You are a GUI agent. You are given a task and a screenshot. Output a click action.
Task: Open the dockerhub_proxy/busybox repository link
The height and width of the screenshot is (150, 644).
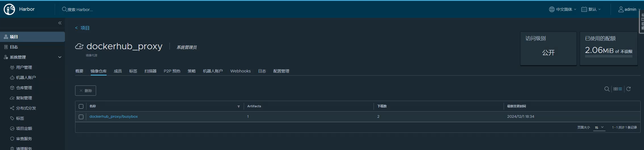(x=114, y=117)
